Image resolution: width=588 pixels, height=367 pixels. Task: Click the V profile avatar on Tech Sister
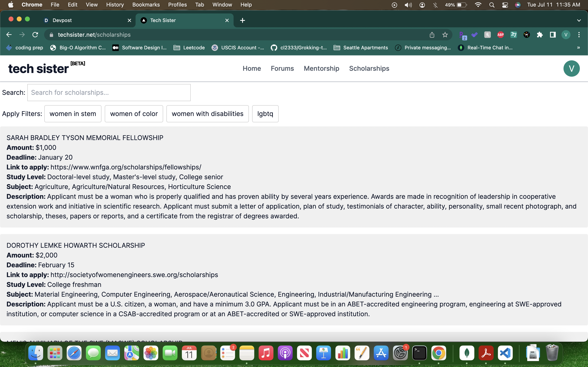pos(571,69)
